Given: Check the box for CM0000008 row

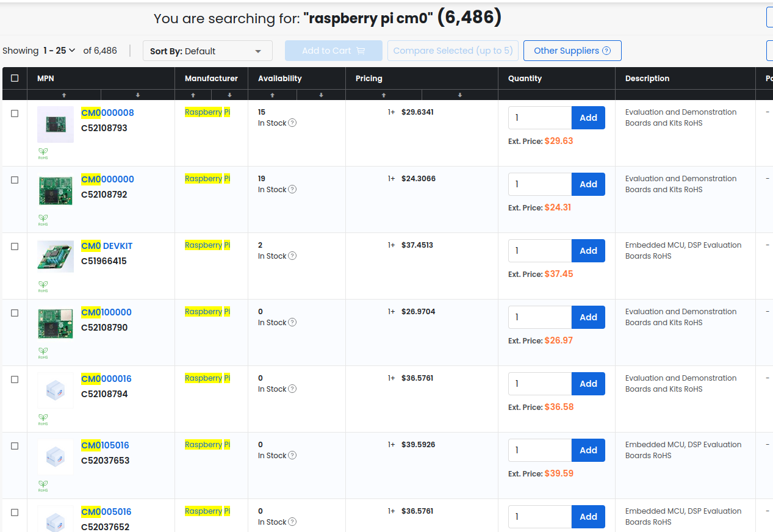Looking at the screenshot, I should coord(15,113).
